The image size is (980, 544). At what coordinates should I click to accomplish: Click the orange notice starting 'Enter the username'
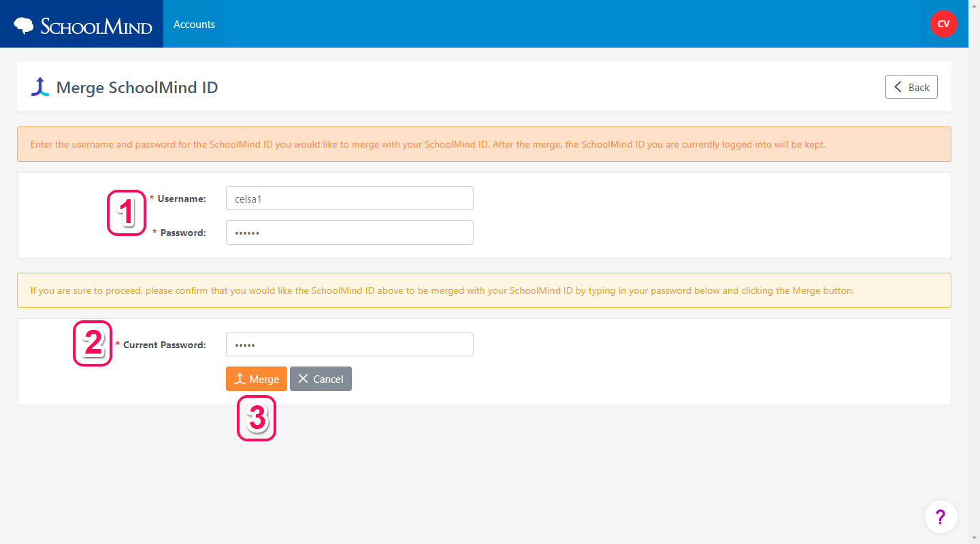pos(484,144)
